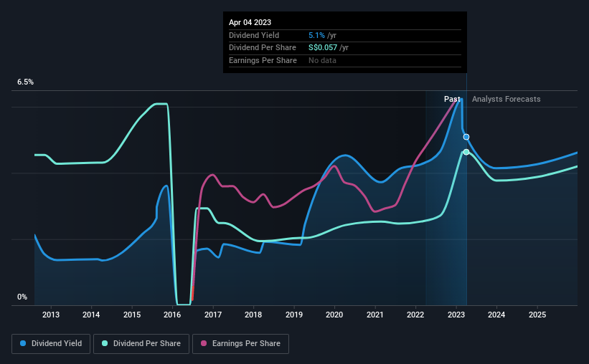Click the 'Dividend Yield' tooltip row label

pos(254,35)
